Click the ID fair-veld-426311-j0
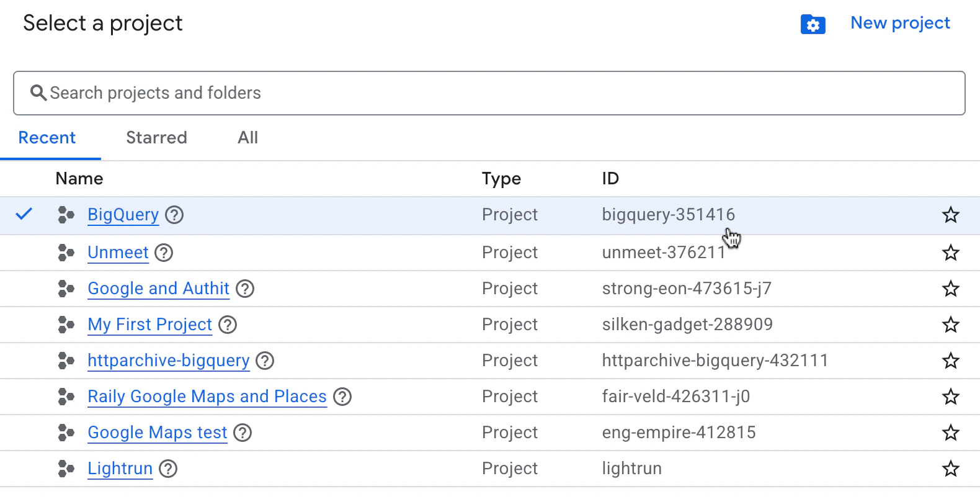The height and width of the screenshot is (499, 980). pyautogui.click(x=676, y=397)
